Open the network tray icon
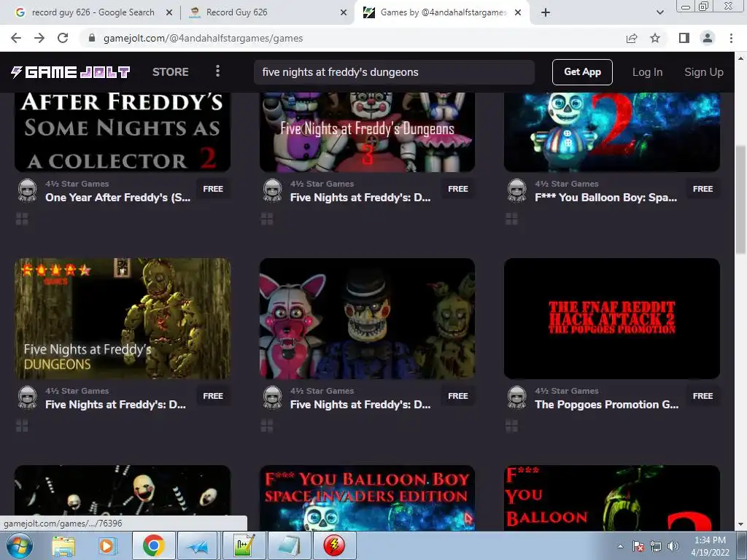The image size is (747, 560). 656,546
